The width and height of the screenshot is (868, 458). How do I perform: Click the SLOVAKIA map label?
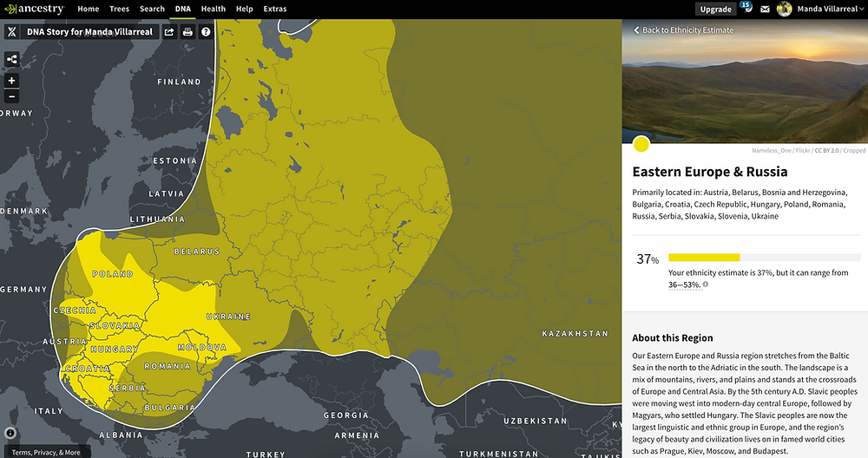(115, 325)
